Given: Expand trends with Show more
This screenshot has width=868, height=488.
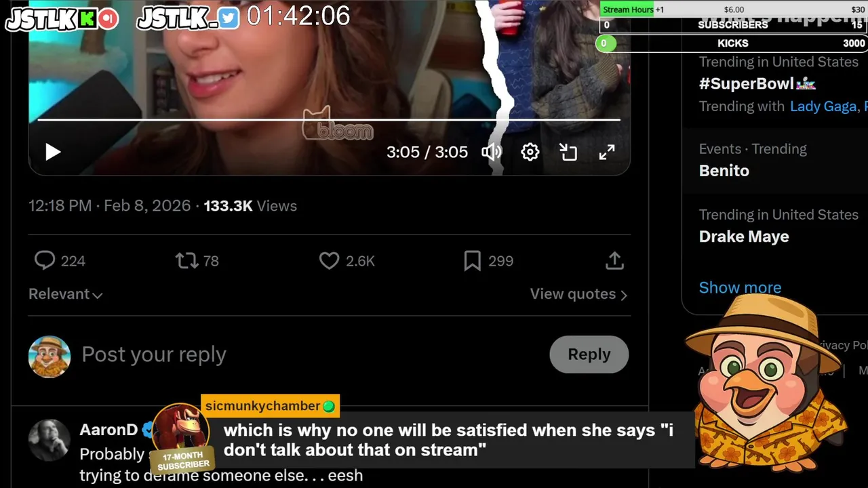Looking at the screenshot, I should [x=740, y=287].
